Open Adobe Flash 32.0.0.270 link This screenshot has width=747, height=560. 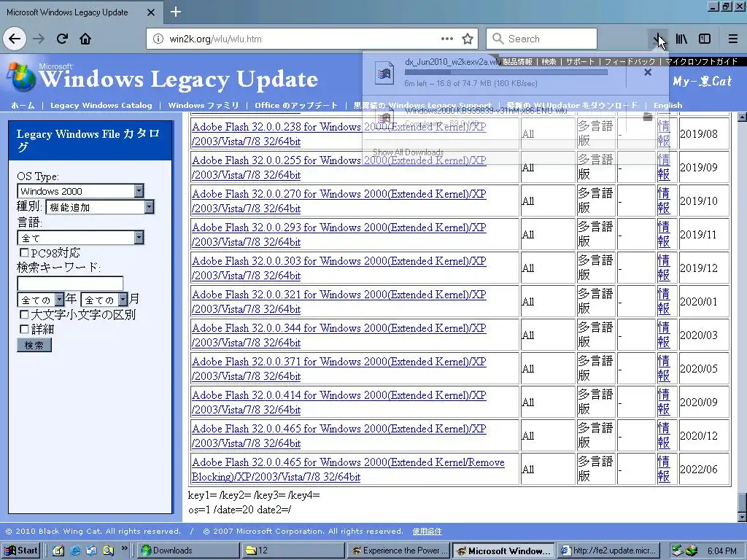(338, 201)
